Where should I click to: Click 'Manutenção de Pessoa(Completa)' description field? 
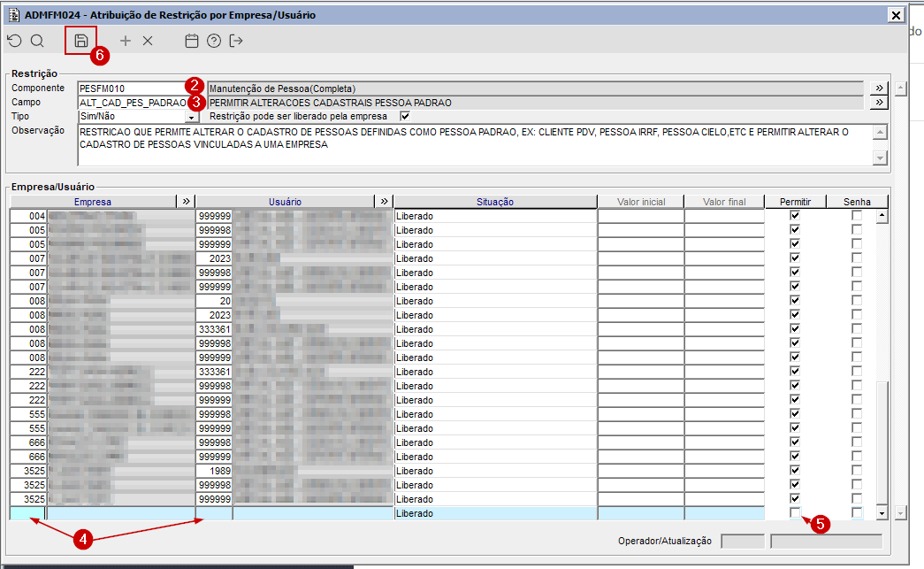(x=536, y=88)
